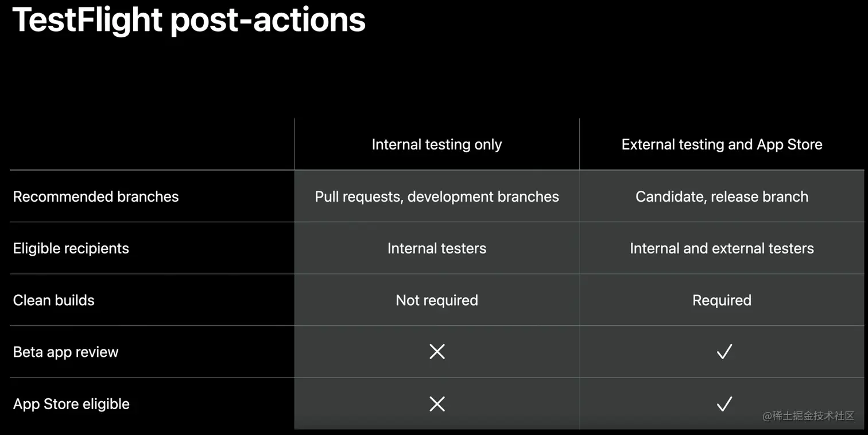
Task: Click the watermark text in bottom corner
Action: (x=808, y=416)
